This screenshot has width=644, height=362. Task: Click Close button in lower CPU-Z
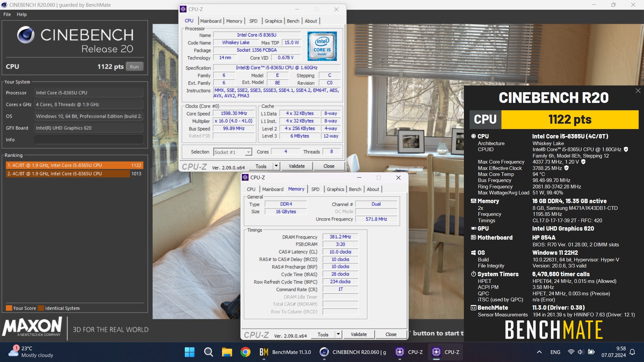(391, 334)
